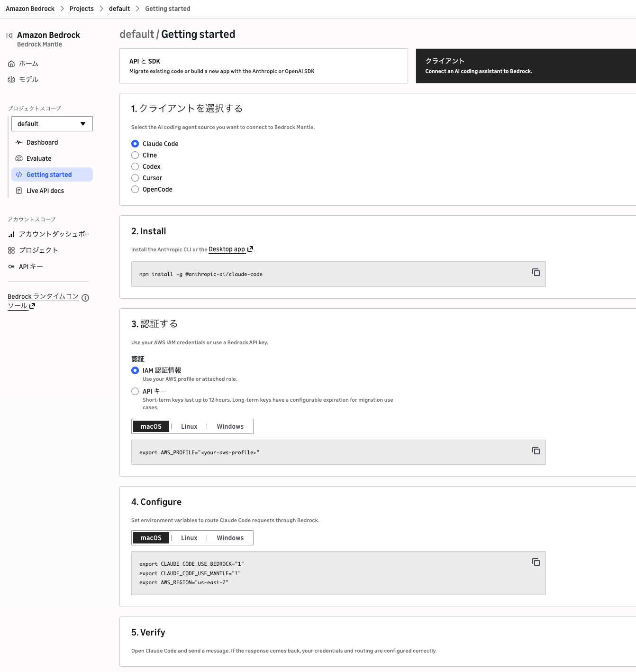This screenshot has width=636, height=672.
Task: Click the '3. 認証する' heading
Action: (x=154, y=324)
